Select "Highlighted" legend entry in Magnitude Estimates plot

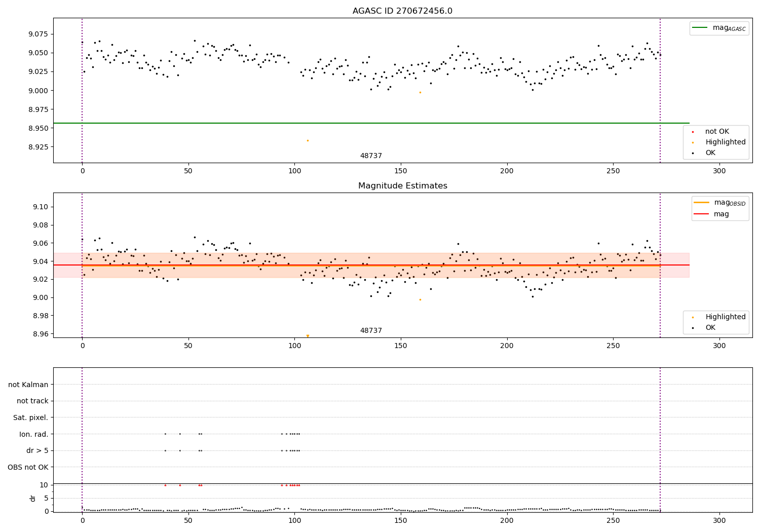[719, 317]
